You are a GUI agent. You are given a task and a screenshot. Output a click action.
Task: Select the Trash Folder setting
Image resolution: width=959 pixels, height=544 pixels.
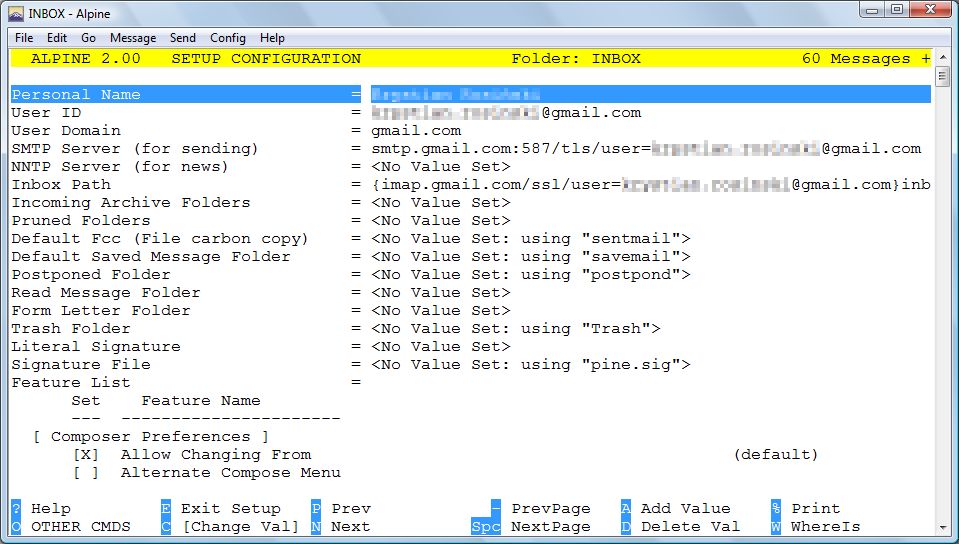(x=71, y=329)
